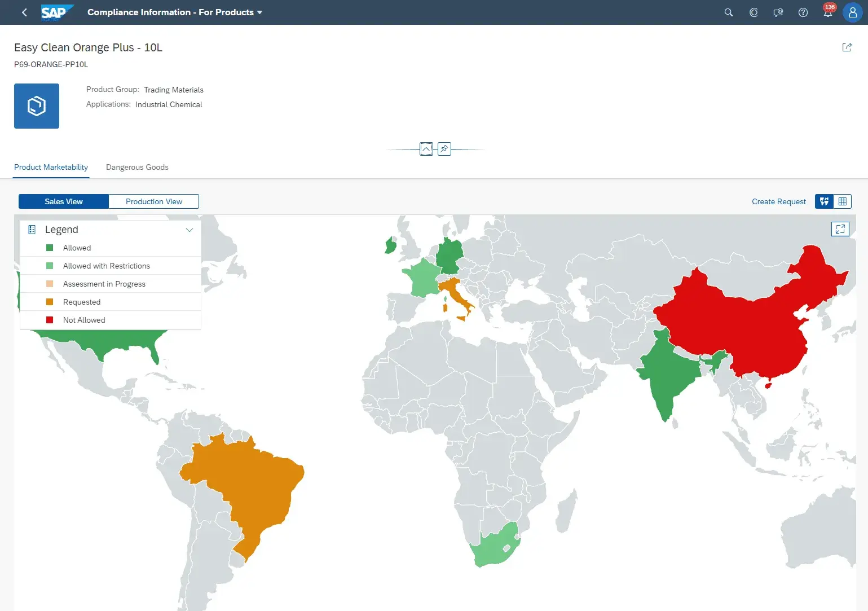Open the Joule copilot circle icon
Viewport: 868px width, 611px height.
(754, 12)
